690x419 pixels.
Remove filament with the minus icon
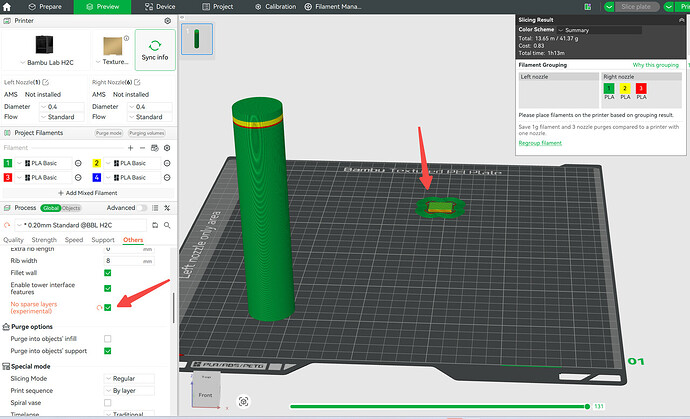(x=142, y=148)
